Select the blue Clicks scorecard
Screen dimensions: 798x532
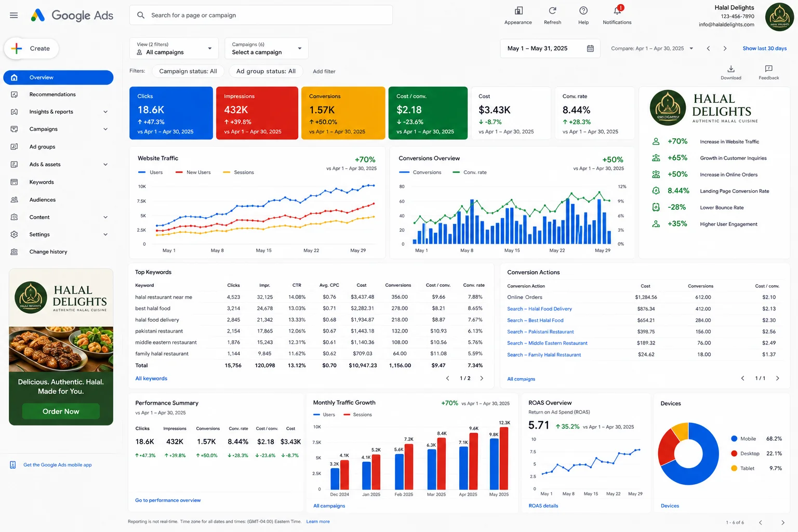[171, 113]
